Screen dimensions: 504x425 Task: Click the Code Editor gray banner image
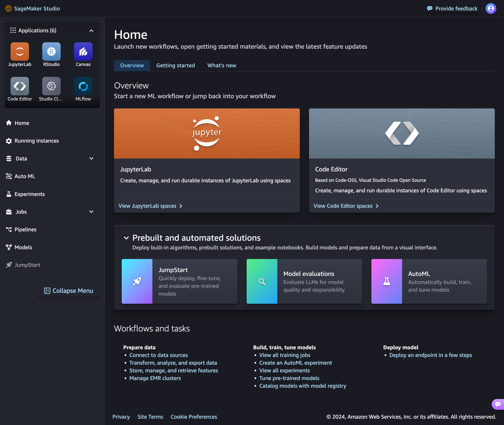click(402, 133)
